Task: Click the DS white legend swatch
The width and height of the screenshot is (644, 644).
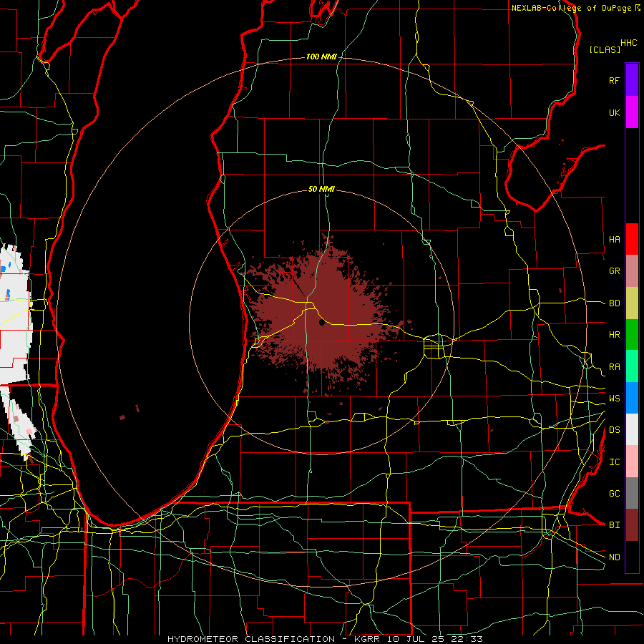Action: pyautogui.click(x=632, y=429)
